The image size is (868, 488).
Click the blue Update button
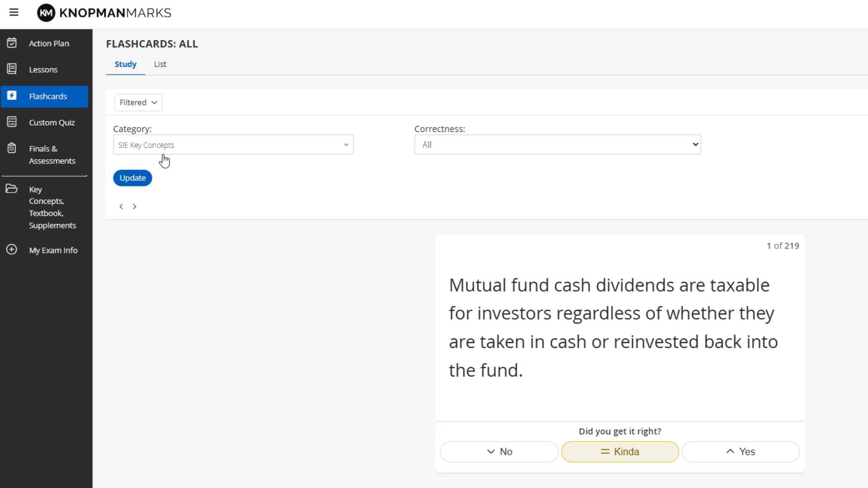tap(132, 178)
